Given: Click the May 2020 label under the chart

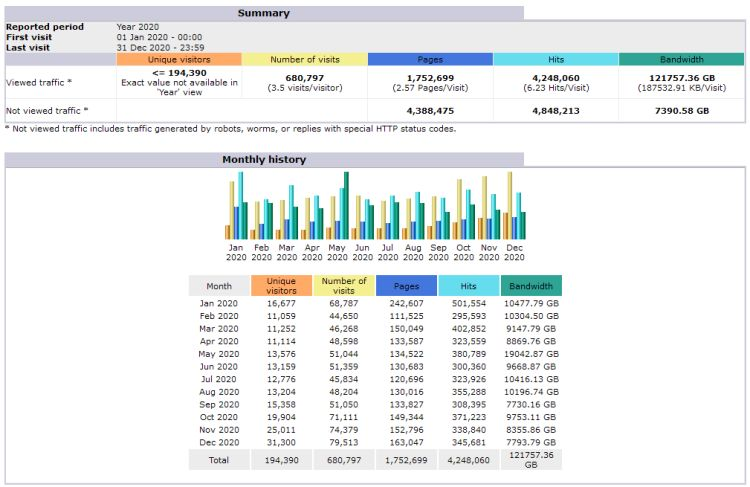Looking at the screenshot, I should [x=337, y=252].
